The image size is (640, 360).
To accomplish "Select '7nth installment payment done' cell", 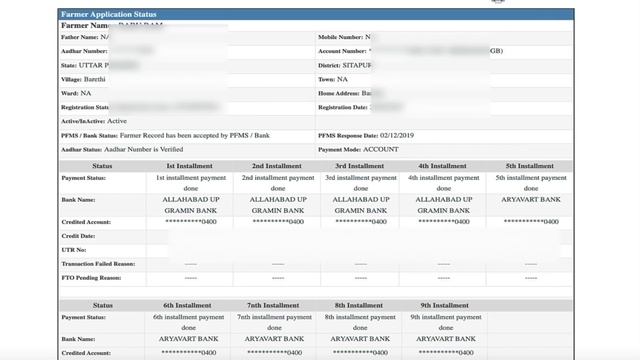I will [x=274, y=322].
